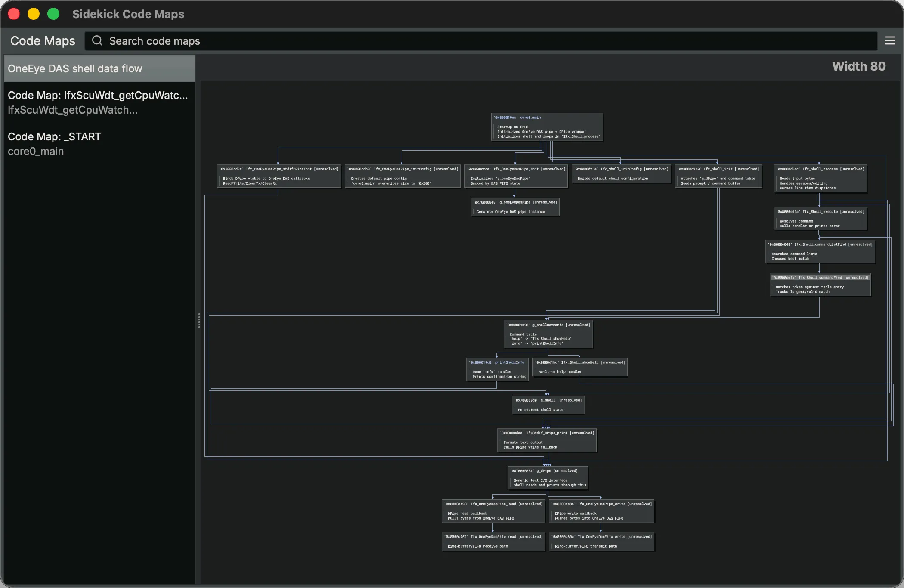The width and height of the screenshot is (904, 588).
Task: Select the Ifx_OneEyeDasPipe_Write node
Action: tap(601, 511)
